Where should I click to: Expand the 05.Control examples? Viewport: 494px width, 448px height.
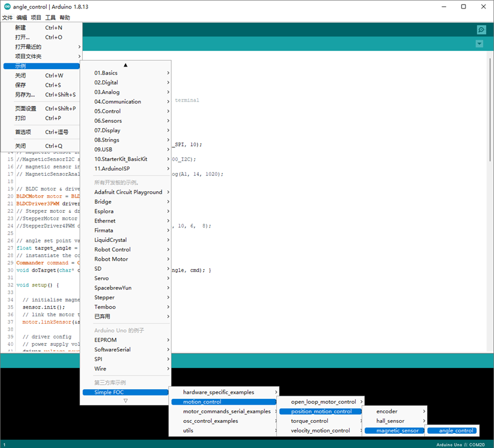tap(126, 111)
